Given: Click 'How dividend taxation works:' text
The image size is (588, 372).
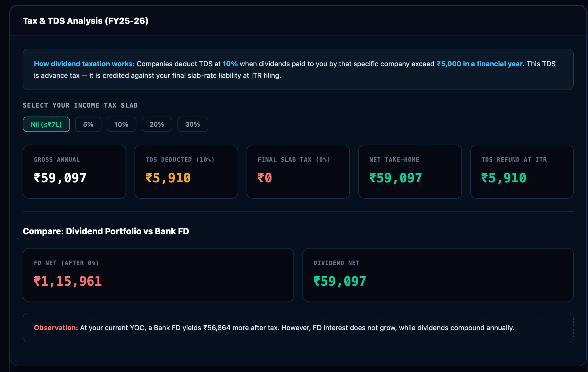Looking at the screenshot, I should click(84, 64).
